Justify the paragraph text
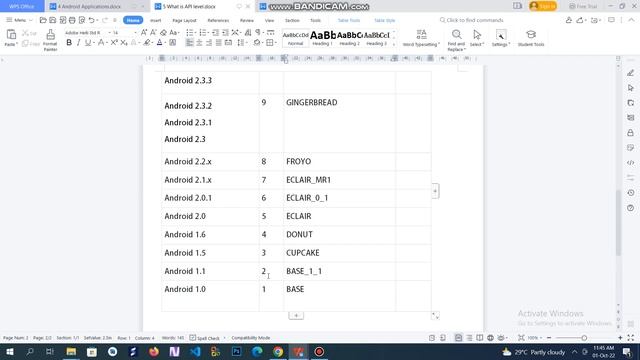Viewport: 640px width, 360px height. pos(218,42)
